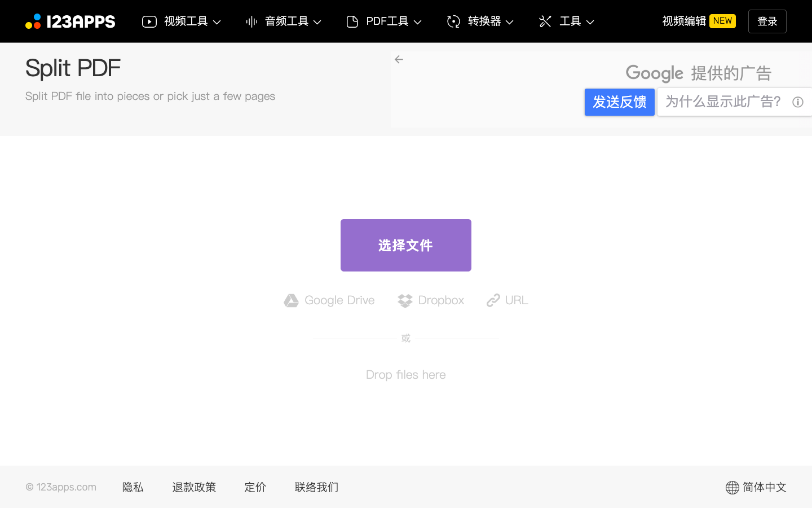
Task: Click the play icon next to 视频工具
Action: (x=149, y=21)
